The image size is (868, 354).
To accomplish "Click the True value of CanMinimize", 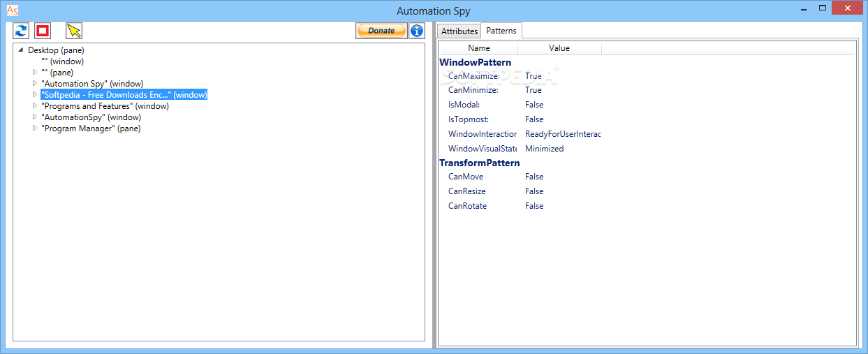I will 534,90.
